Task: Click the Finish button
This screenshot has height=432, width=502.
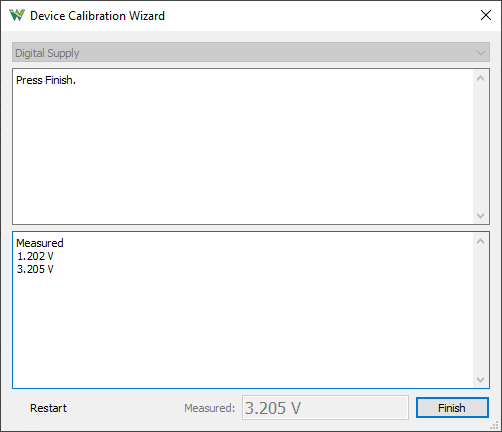Action: coord(452,408)
